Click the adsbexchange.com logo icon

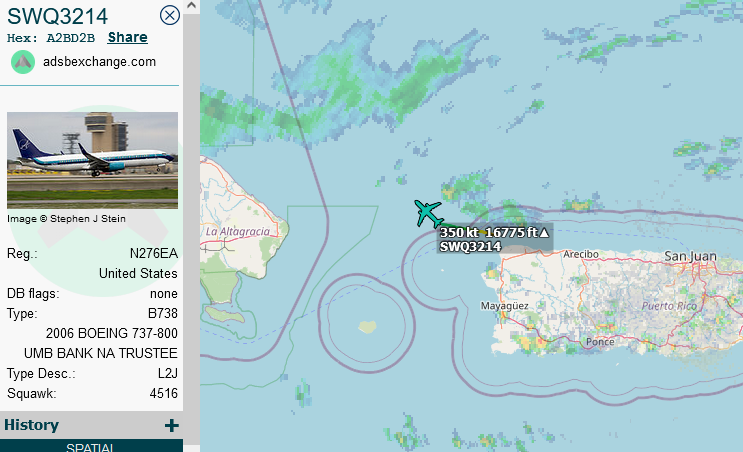pyautogui.click(x=23, y=62)
